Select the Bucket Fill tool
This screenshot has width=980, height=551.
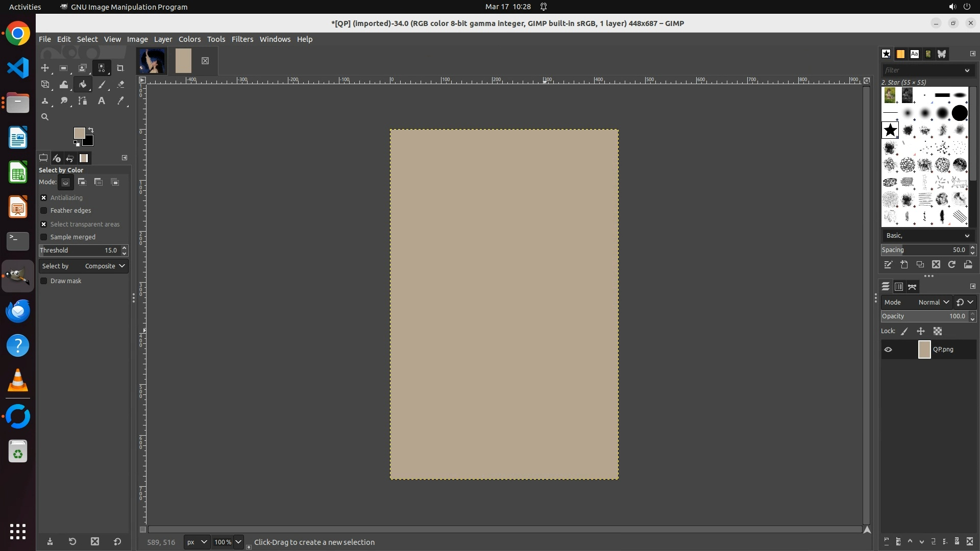click(83, 85)
